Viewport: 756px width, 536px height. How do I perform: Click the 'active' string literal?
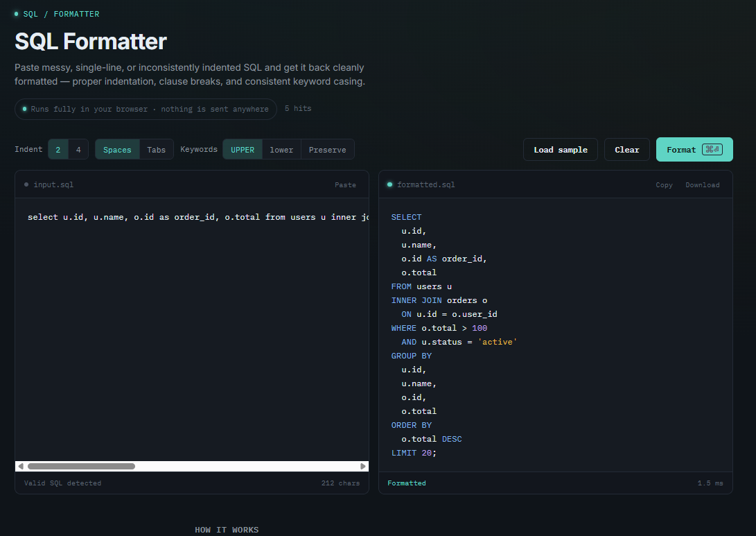point(497,342)
